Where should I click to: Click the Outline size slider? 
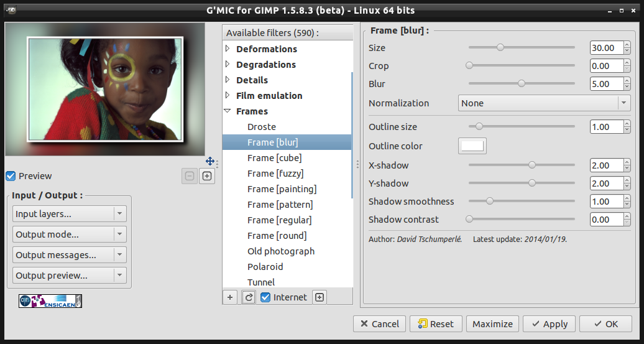point(522,126)
